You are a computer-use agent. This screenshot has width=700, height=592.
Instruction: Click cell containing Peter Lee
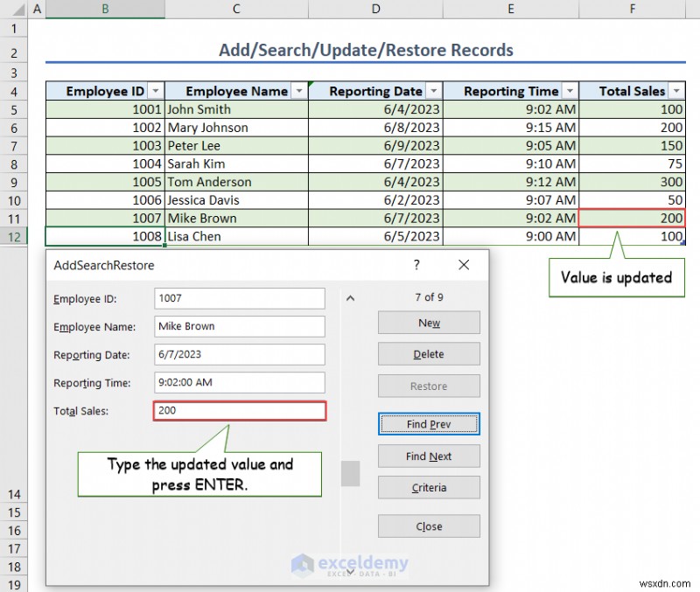point(236,146)
